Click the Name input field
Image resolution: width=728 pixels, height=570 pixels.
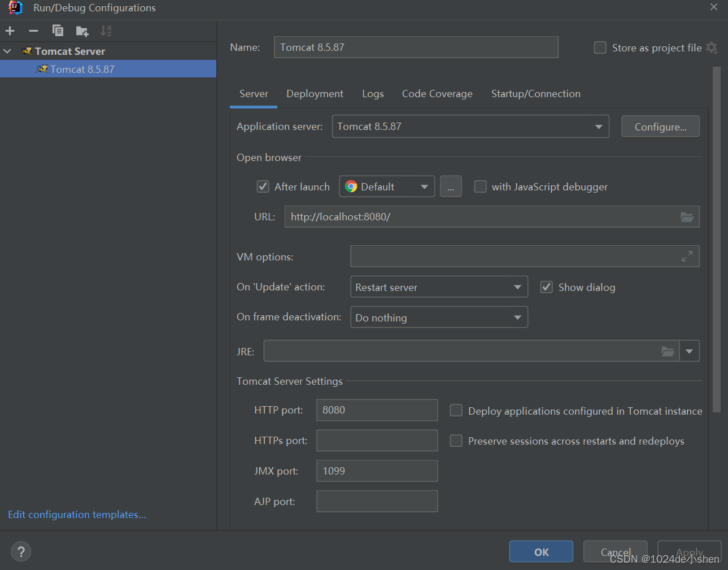(x=416, y=47)
